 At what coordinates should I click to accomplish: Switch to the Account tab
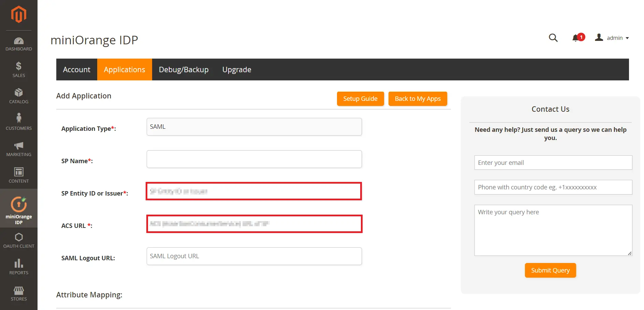(x=77, y=69)
